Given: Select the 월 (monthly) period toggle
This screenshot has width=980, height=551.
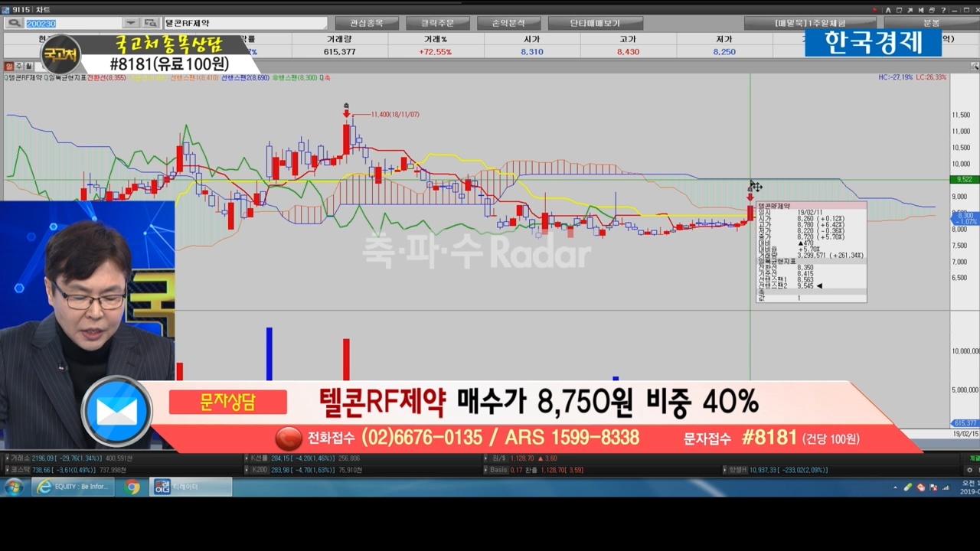Looking at the screenshot, I should point(29,67).
